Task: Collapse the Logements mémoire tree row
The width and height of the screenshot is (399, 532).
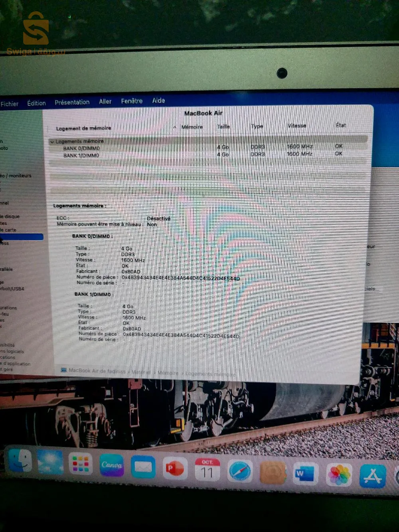Action: [52, 142]
